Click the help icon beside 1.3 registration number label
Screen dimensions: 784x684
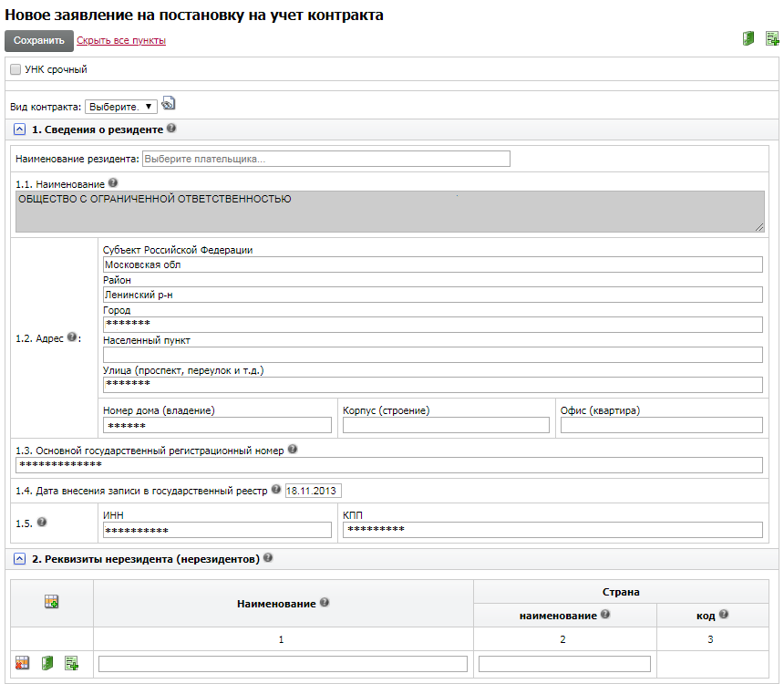coord(293,450)
